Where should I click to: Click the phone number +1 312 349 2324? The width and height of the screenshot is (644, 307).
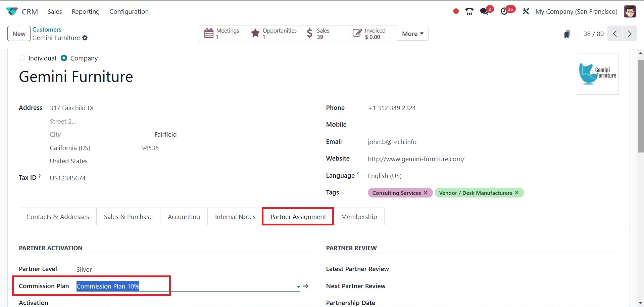(x=392, y=108)
